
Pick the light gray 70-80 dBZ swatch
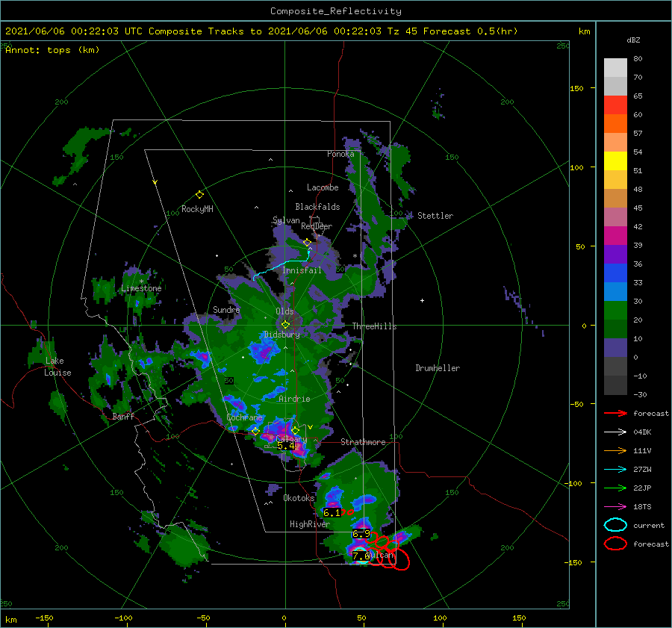point(615,68)
